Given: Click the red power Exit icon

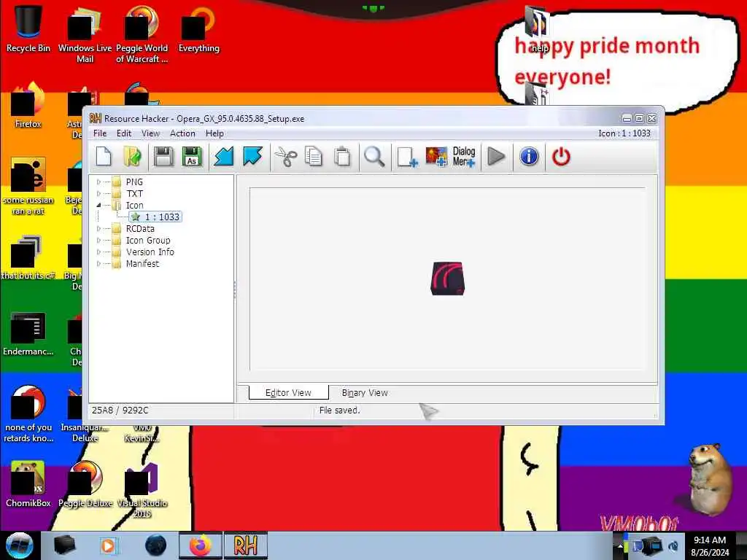Looking at the screenshot, I should tap(561, 157).
